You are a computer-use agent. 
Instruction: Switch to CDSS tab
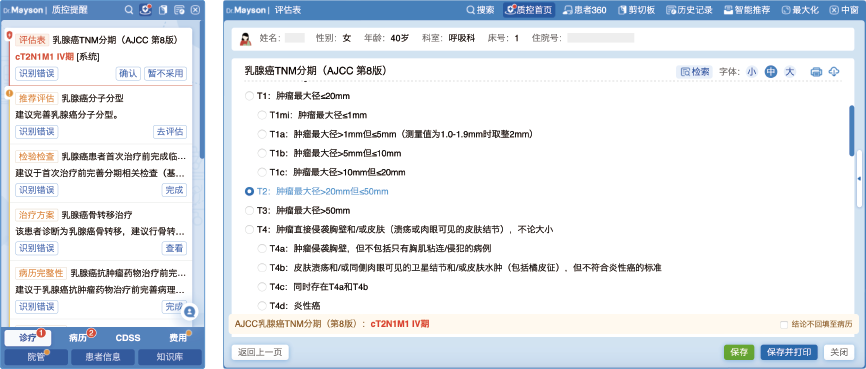[128, 338]
